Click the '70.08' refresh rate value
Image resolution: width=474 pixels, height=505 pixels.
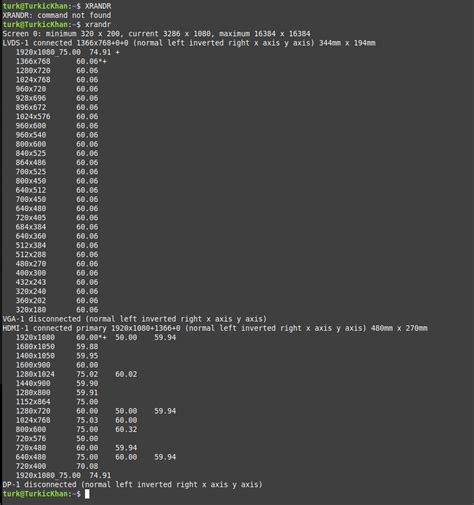point(87,466)
